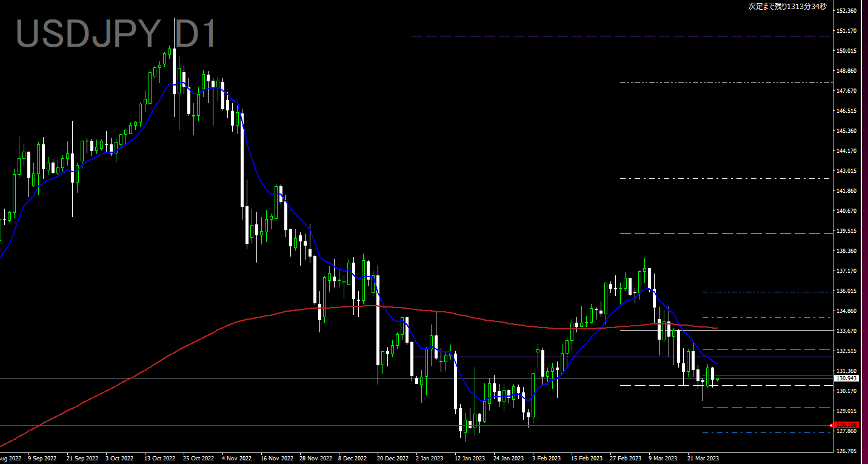Image resolution: width=868 pixels, height=464 pixels.
Task: Click the 148.860 price axis label
Action: pyautogui.click(x=846, y=71)
